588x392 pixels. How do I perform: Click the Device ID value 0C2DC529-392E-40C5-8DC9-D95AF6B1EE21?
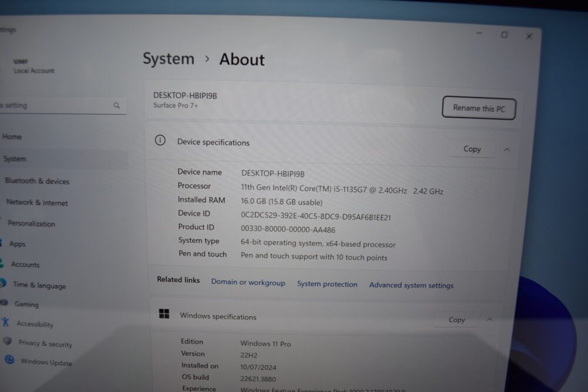[x=315, y=217]
